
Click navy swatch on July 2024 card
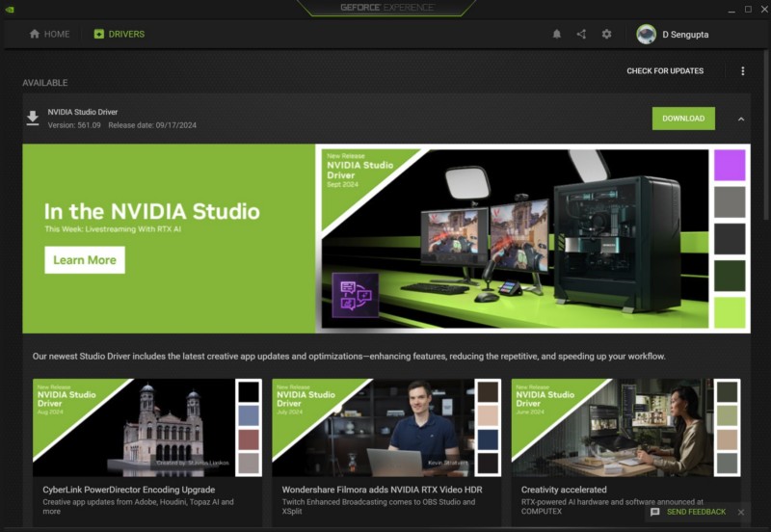pos(488,439)
